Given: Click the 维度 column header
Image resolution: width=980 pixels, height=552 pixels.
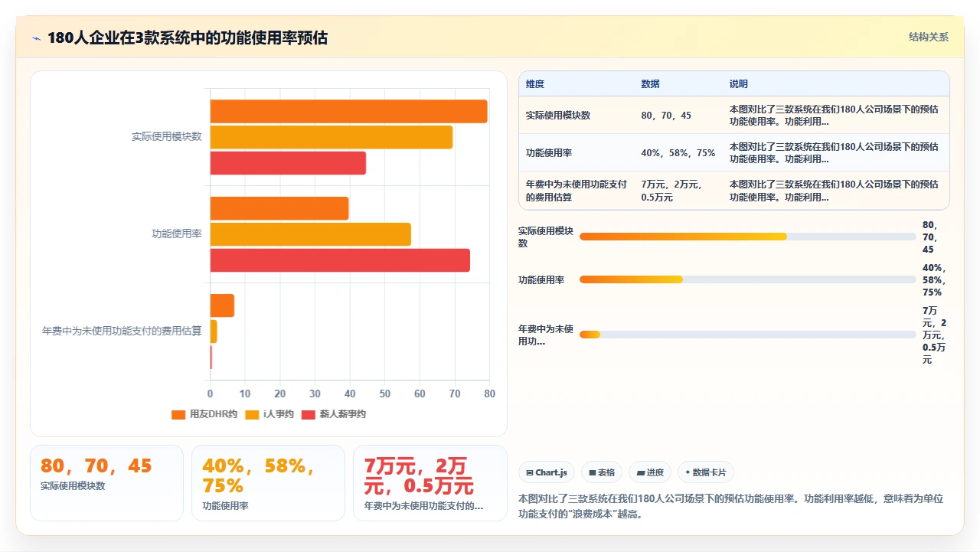Looking at the screenshot, I should (x=535, y=84).
